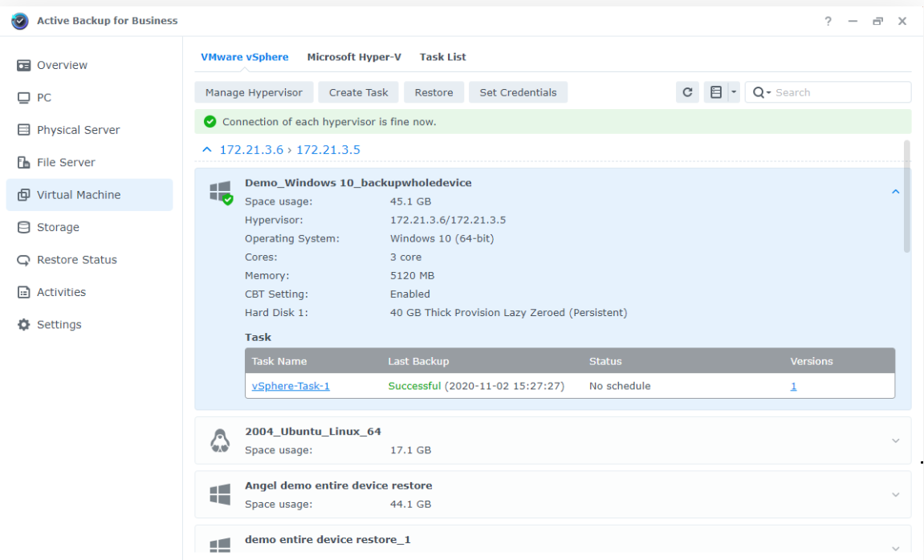Image resolution: width=924 pixels, height=560 pixels.
Task: Click 172.21.3.5 breadcrumb link
Action: 328,149
